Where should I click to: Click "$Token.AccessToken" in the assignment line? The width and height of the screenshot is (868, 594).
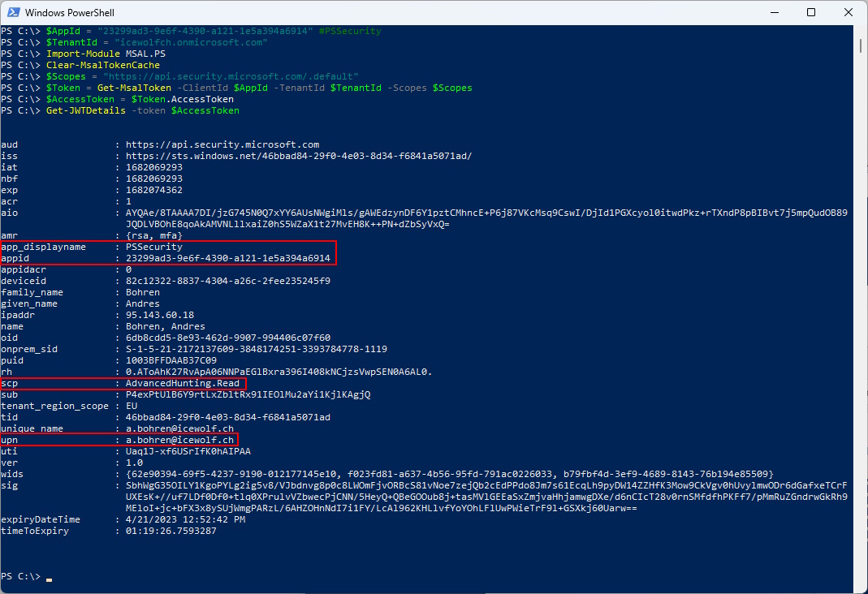pos(183,100)
